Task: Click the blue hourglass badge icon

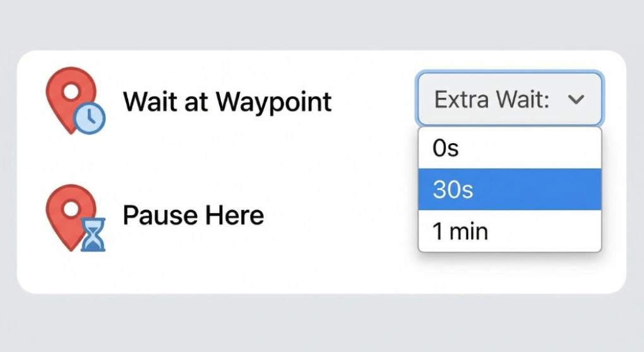Action: tap(93, 234)
